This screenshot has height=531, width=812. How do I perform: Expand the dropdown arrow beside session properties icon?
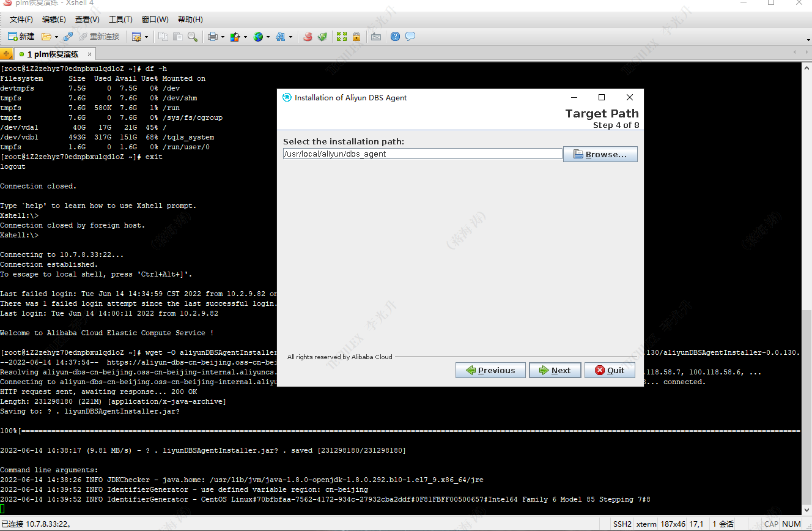pyautogui.click(x=146, y=37)
